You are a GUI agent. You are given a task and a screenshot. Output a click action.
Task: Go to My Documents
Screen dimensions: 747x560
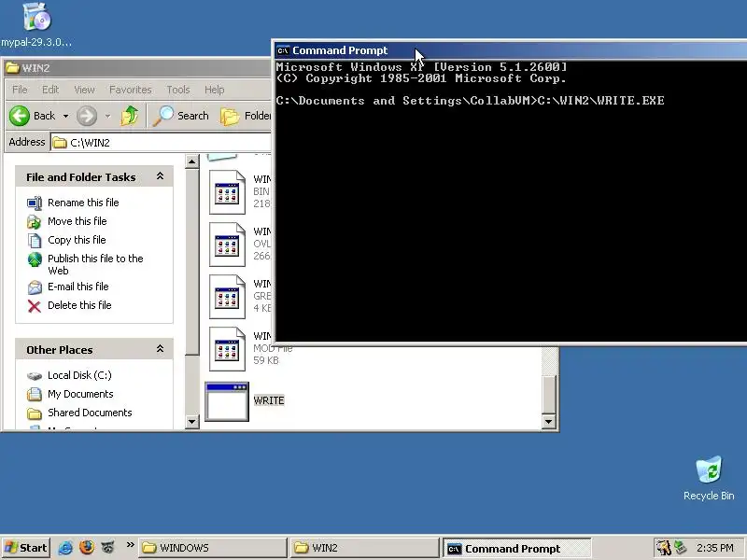[80, 394]
